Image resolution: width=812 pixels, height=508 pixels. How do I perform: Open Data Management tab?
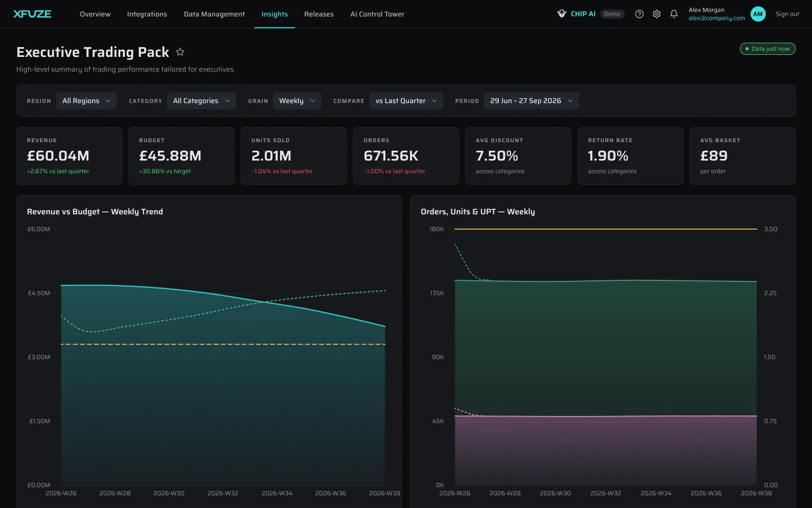[214, 14]
